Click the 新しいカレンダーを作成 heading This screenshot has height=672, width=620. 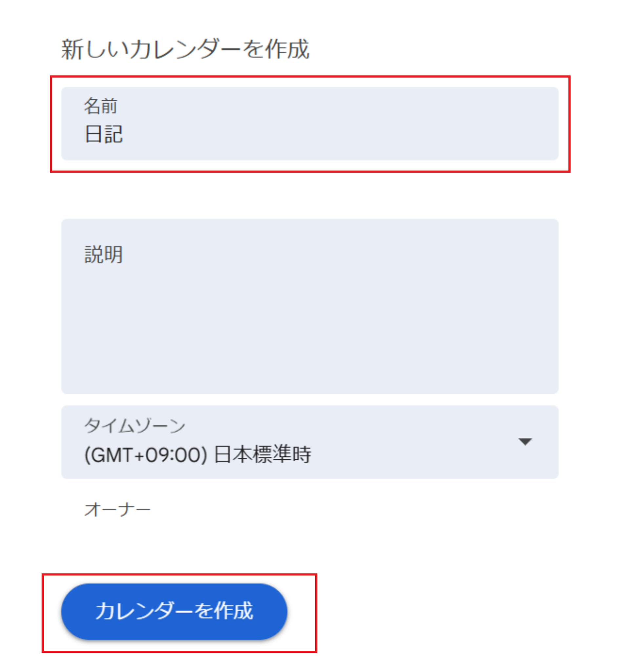pyautogui.click(x=185, y=49)
